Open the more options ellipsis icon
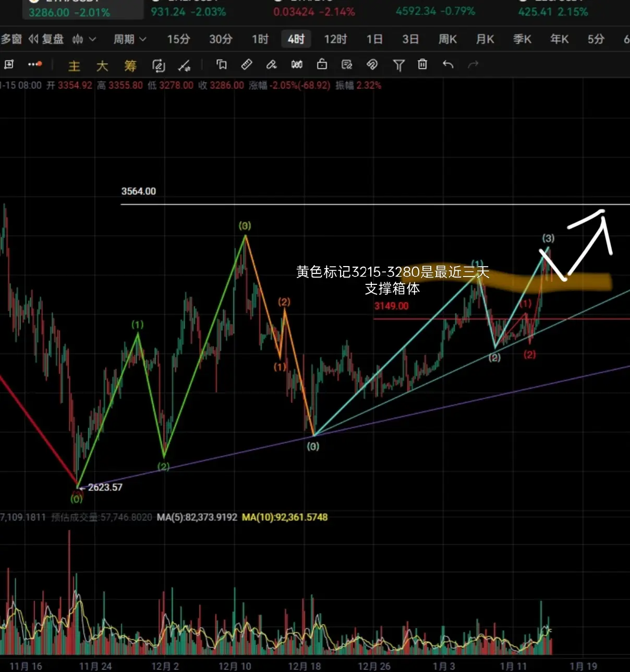 pyautogui.click(x=35, y=64)
